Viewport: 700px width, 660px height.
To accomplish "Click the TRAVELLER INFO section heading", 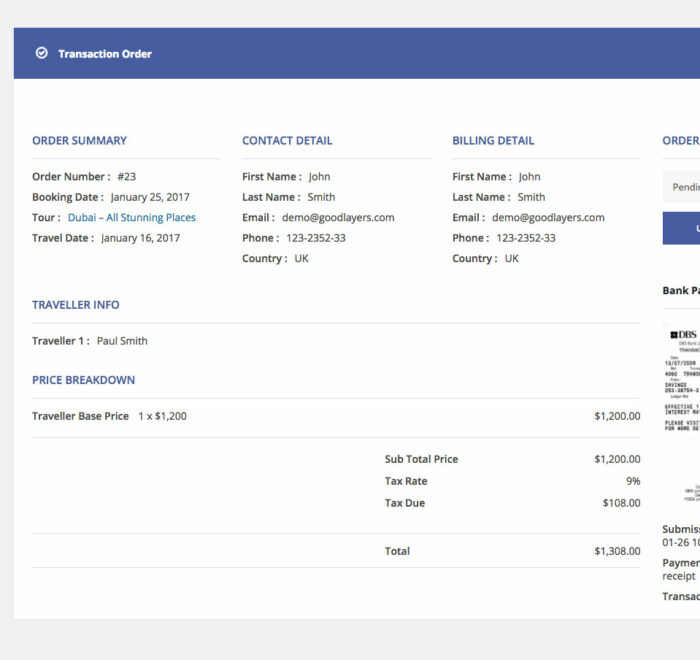I will tap(76, 305).
